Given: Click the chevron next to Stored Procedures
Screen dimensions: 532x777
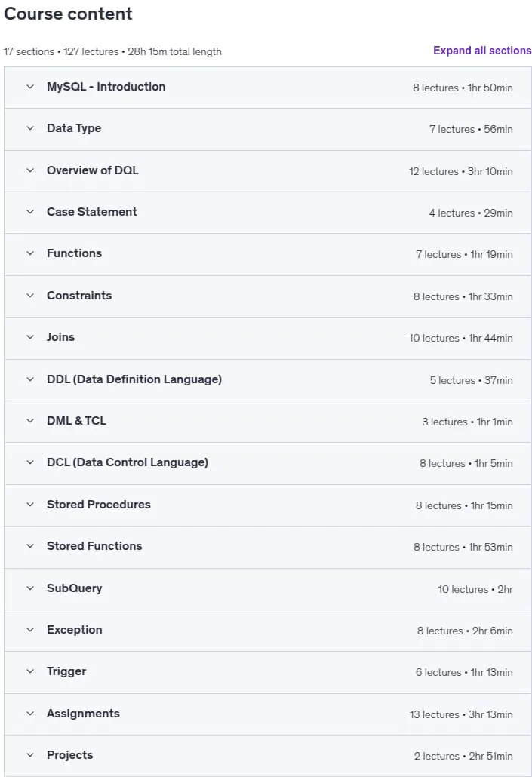Looking at the screenshot, I should (30, 505).
